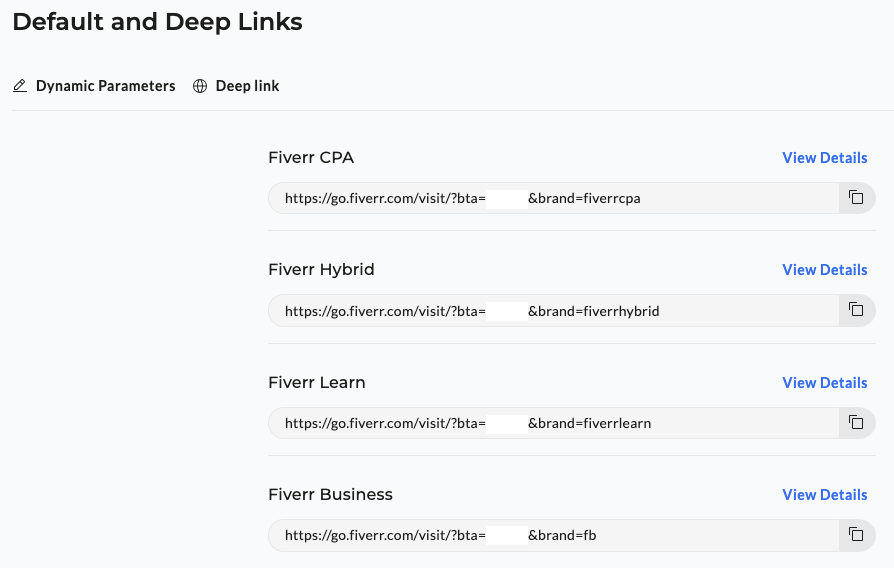Click the Fiverr CPA heading
Viewport: 894px width, 568px height.
(x=311, y=158)
